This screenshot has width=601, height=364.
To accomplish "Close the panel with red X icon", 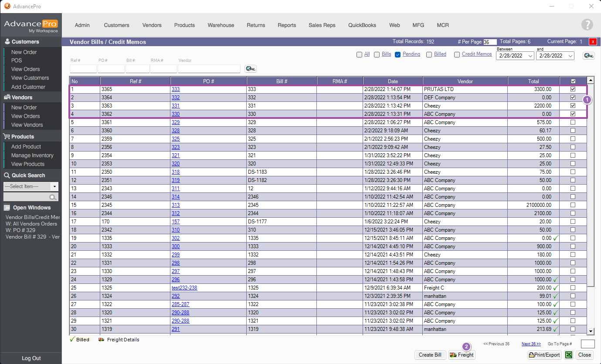I will [593, 42].
